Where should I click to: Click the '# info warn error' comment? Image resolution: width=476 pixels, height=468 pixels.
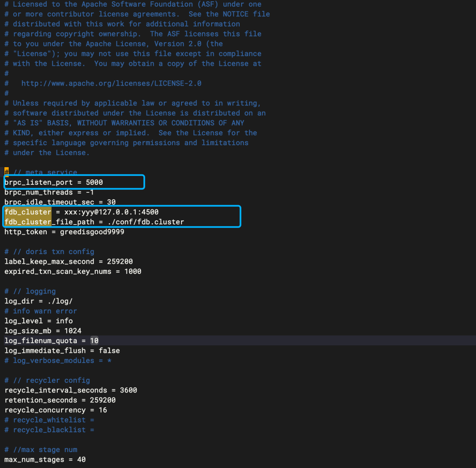[41, 311]
